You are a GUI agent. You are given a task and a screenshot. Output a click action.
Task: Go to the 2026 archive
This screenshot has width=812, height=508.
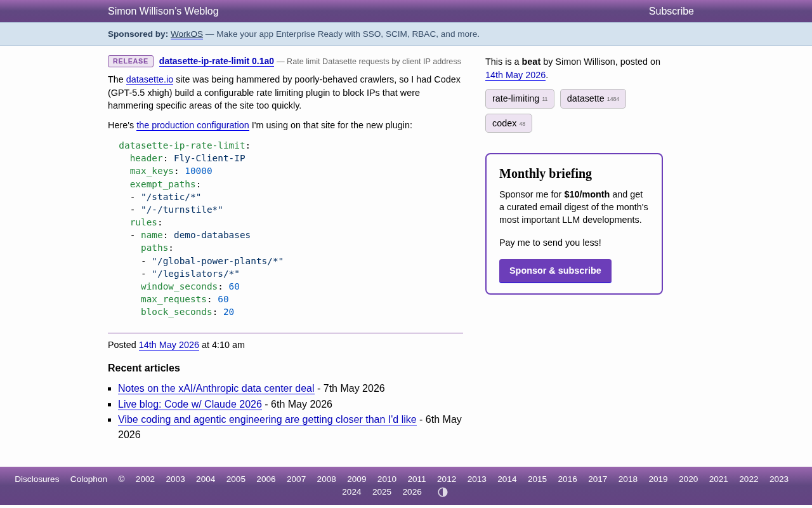(x=412, y=492)
